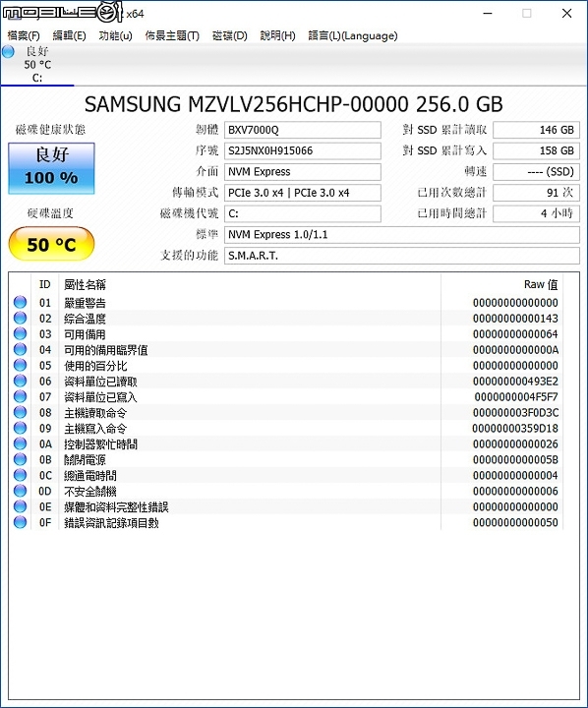Image resolution: width=588 pixels, height=708 pixels.
Task: Click the rotation rate field ---- (SSD)
Action: 536,171
